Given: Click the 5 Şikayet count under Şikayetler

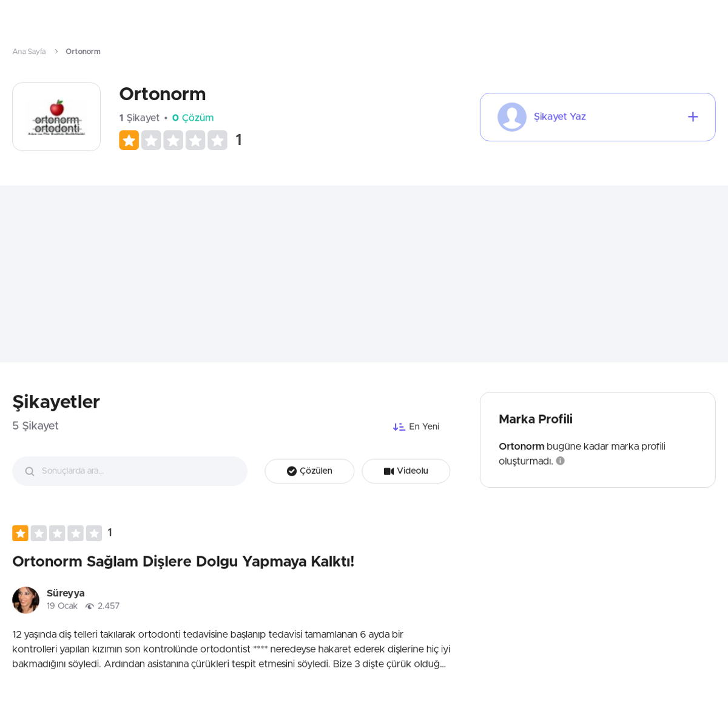Looking at the screenshot, I should 35,426.
